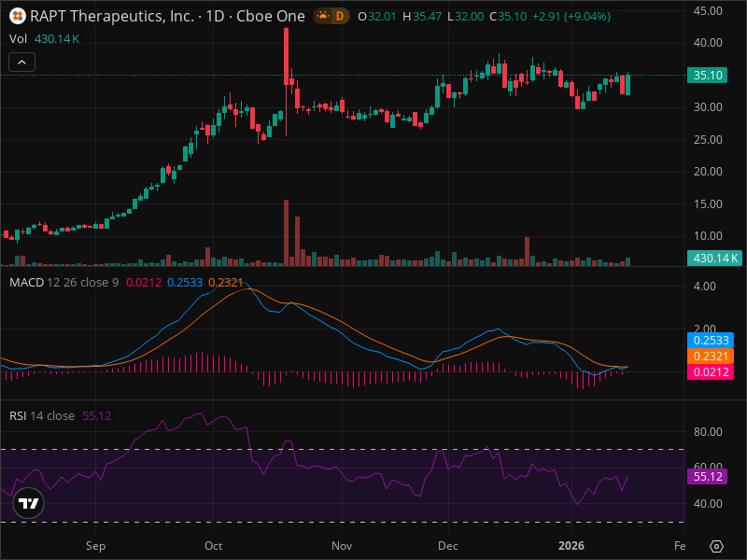This screenshot has height=560, width=747.
Task: Click the 10.00 price axis label
Action: tap(708, 236)
